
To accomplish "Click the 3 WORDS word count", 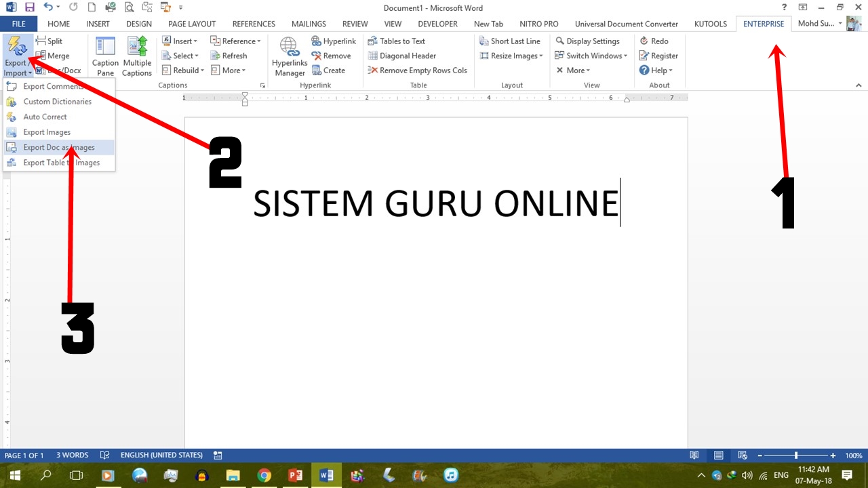I will click(72, 455).
